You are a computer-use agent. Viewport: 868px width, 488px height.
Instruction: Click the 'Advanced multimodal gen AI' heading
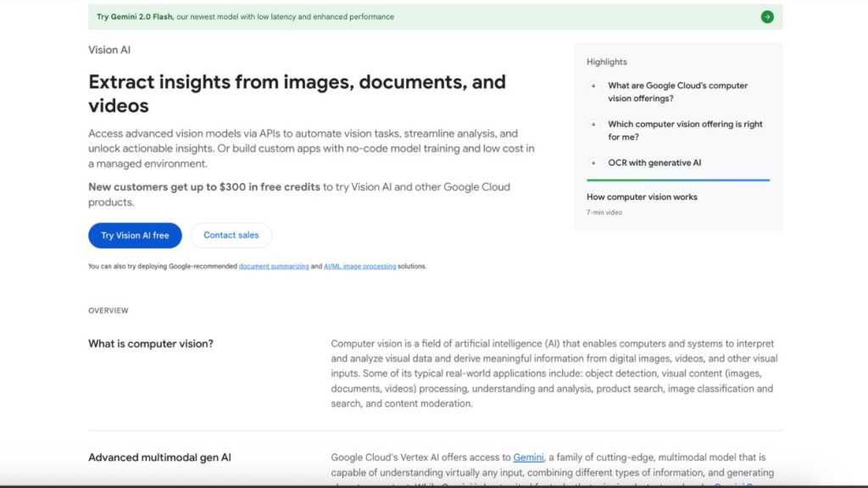[x=159, y=457]
